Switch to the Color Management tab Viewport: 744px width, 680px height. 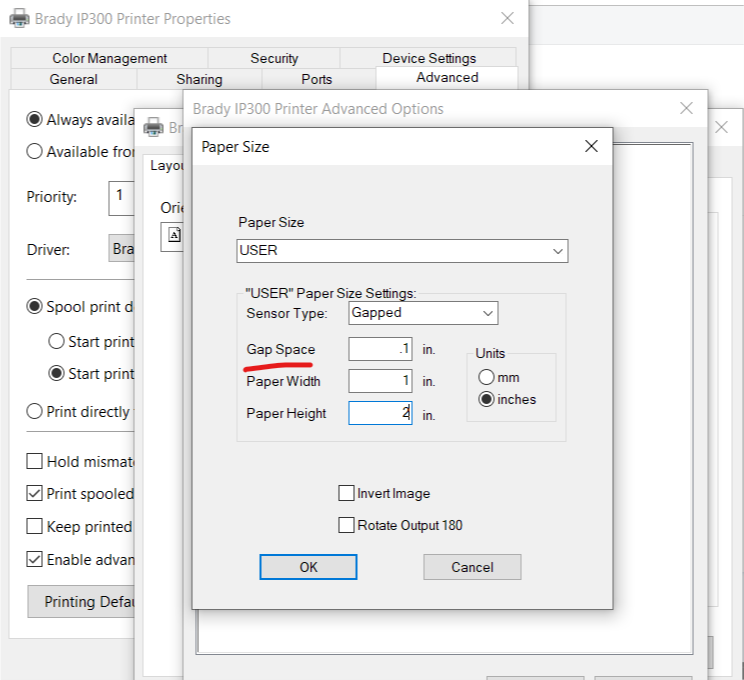pyautogui.click(x=109, y=58)
